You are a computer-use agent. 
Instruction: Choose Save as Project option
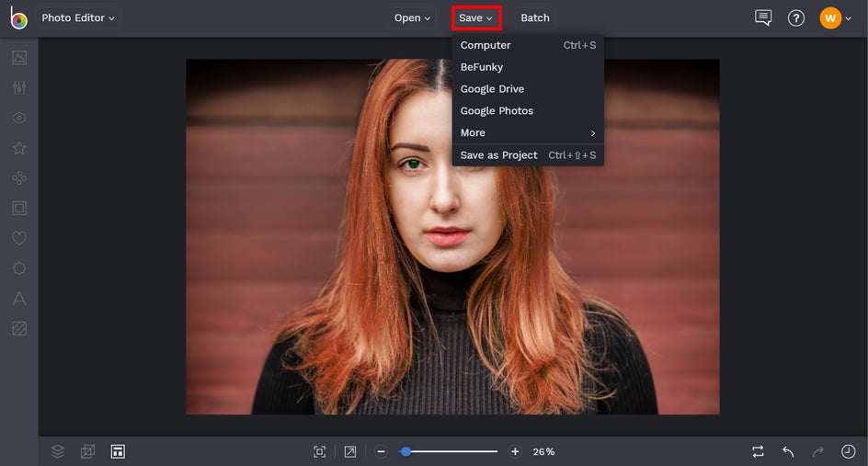pyautogui.click(x=528, y=155)
